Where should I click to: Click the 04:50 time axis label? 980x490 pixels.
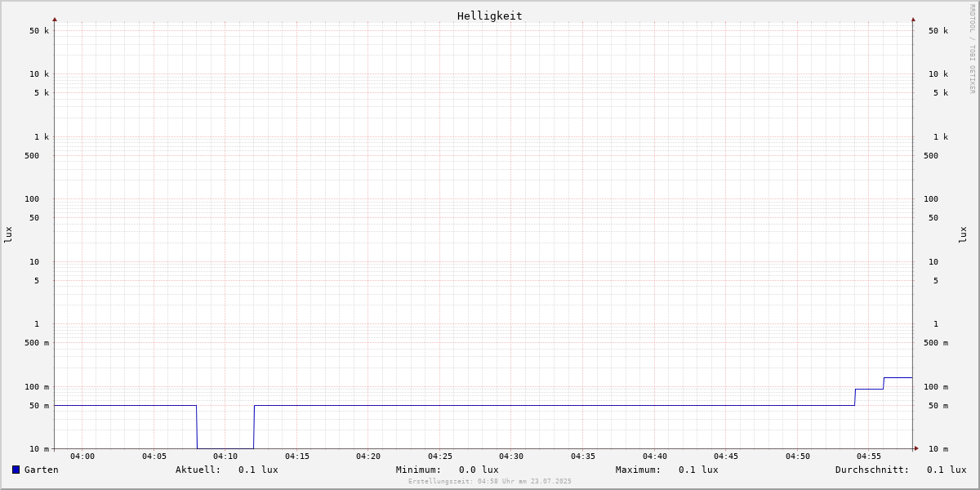pos(798,457)
